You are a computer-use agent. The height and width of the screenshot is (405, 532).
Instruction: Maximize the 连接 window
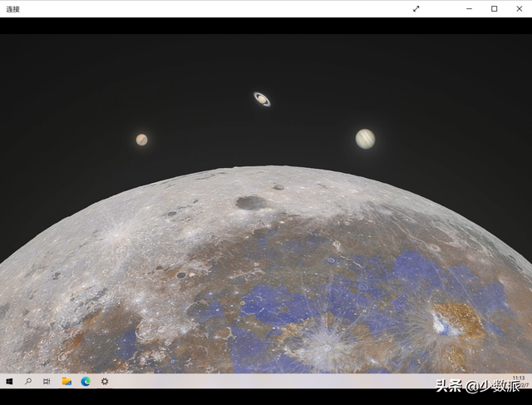495,9
